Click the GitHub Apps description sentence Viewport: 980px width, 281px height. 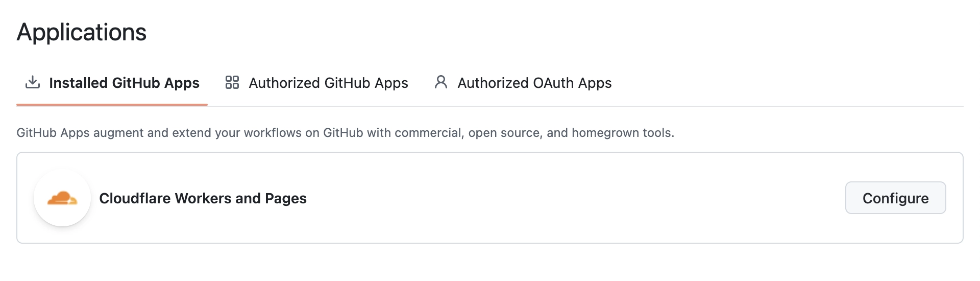[x=345, y=133]
